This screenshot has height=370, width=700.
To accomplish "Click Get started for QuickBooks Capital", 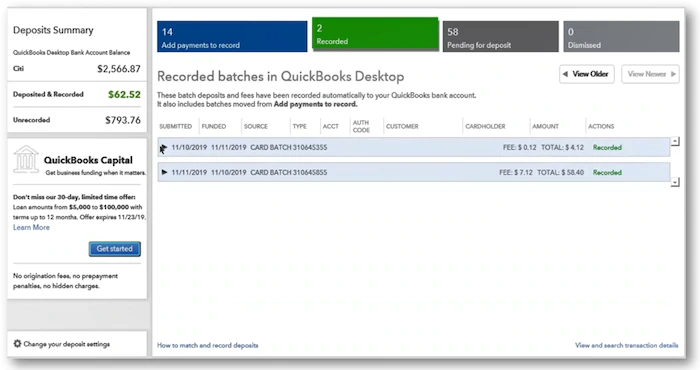I will (115, 249).
